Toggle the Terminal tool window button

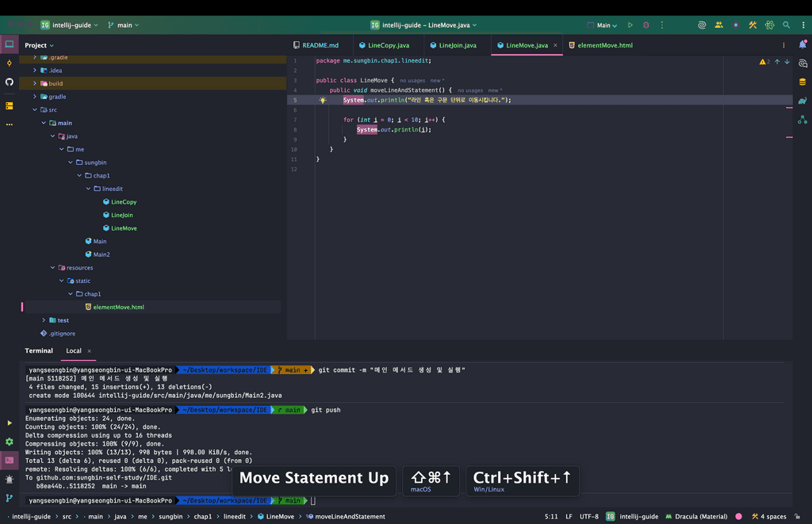click(x=10, y=460)
